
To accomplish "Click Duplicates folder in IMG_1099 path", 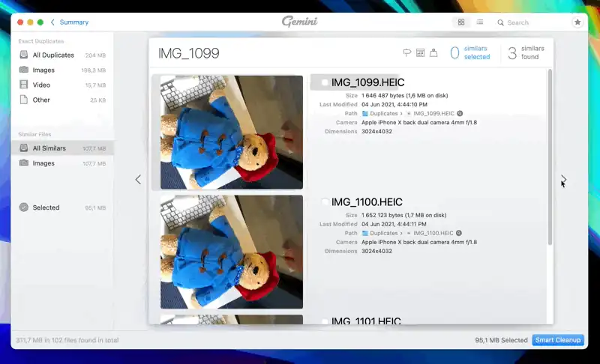I will (x=380, y=113).
